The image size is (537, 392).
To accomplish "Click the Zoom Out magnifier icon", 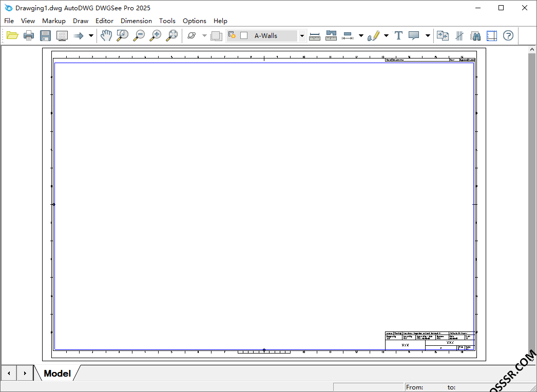I will (139, 35).
